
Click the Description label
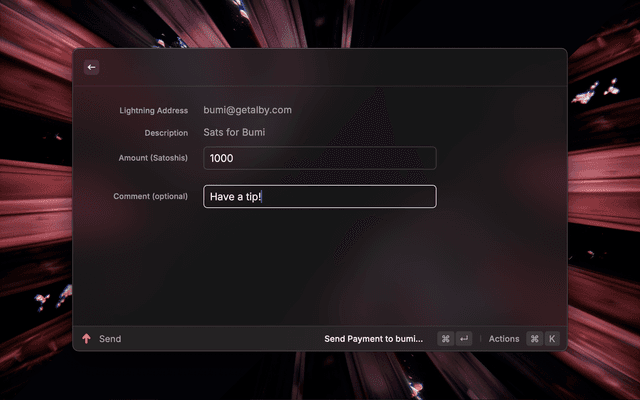[x=165, y=133]
